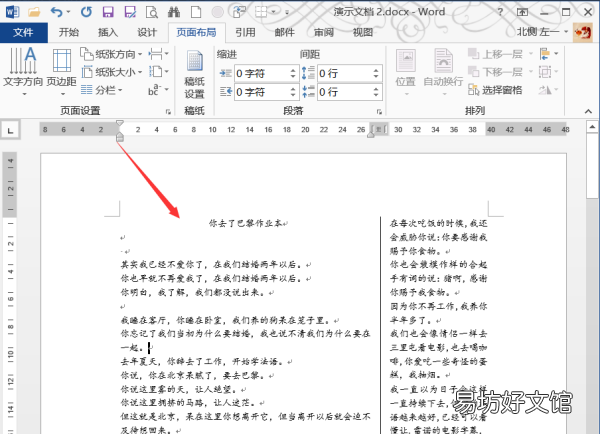The image size is (600, 434).
Task: Switch to the 邮件 tab
Action: click(284, 33)
